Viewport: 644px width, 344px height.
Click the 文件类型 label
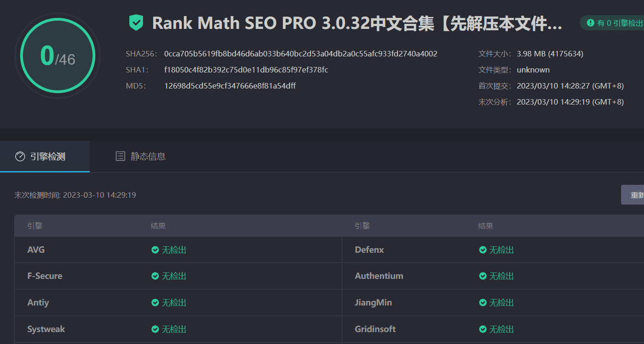[495, 70]
